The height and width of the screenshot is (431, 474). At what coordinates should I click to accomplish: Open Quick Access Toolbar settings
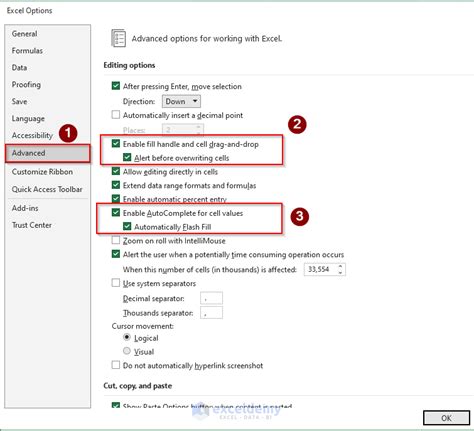(47, 189)
